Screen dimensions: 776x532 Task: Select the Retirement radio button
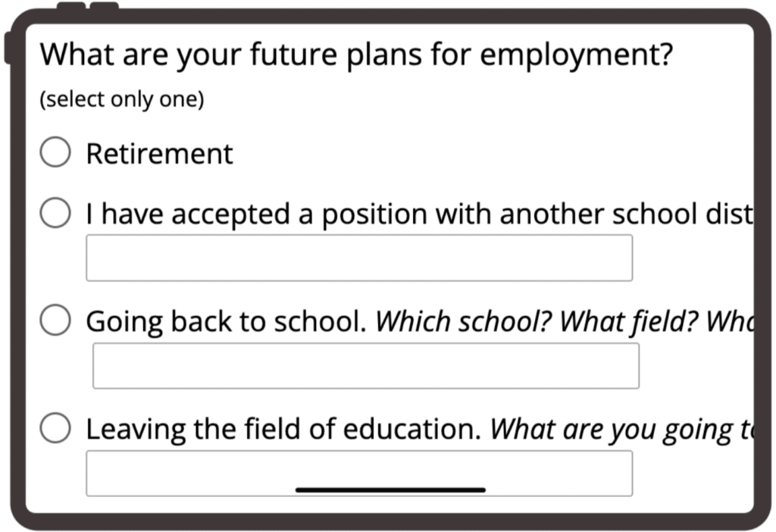coord(55,152)
